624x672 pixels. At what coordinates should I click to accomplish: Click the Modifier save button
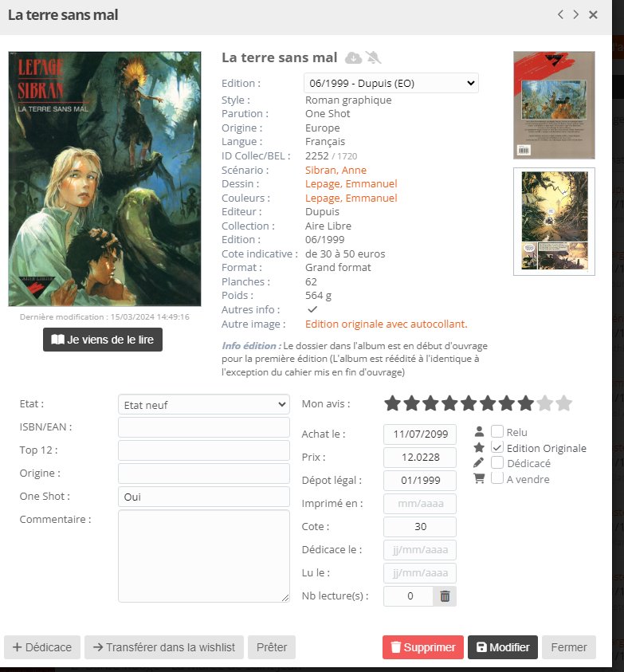503,647
